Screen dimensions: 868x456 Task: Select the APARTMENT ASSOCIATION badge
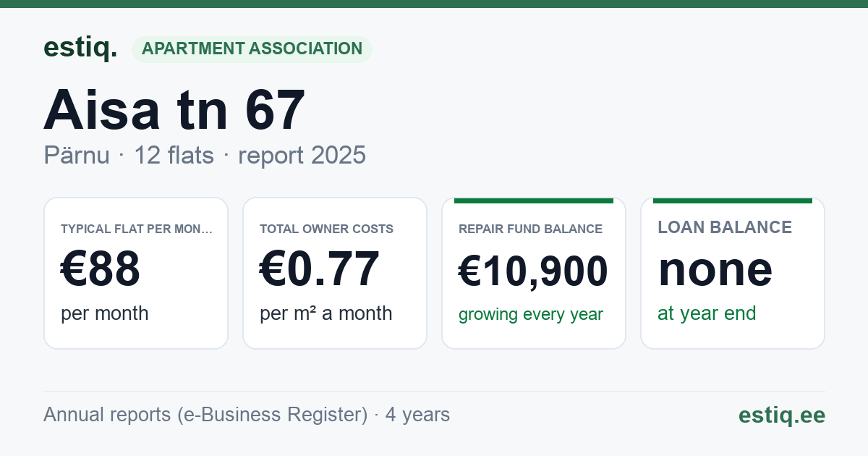click(252, 49)
